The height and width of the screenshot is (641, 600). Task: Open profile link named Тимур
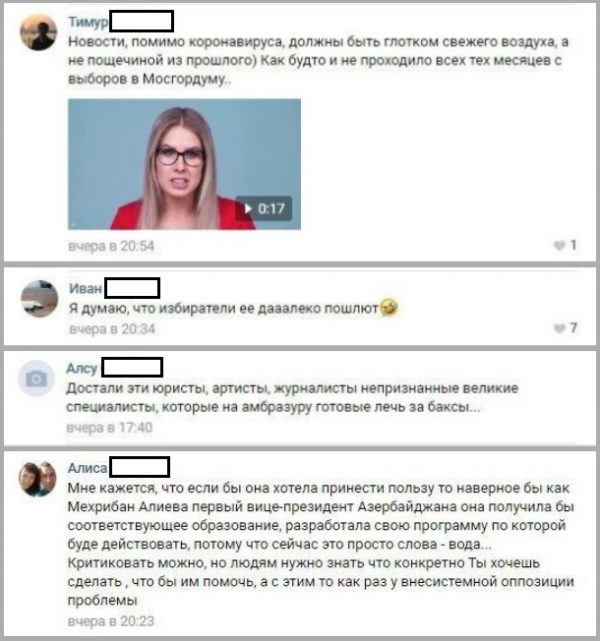tap(88, 21)
